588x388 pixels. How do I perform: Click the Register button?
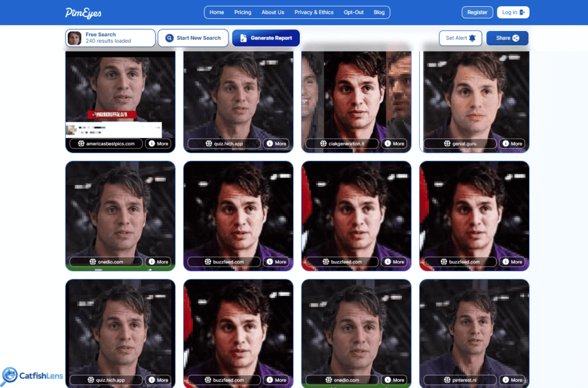(477, 13)
